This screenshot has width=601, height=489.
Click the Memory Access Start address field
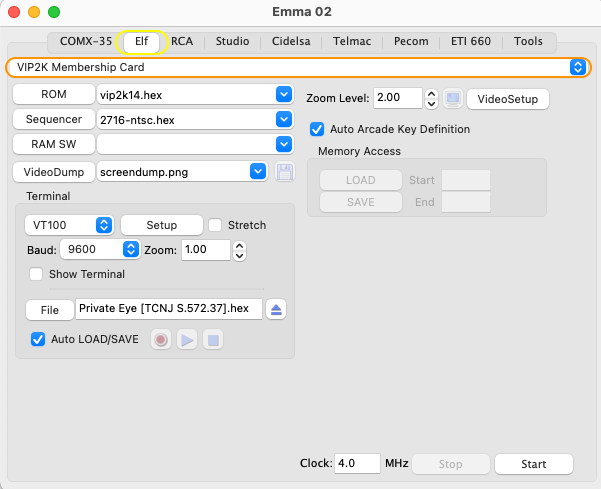466,180
